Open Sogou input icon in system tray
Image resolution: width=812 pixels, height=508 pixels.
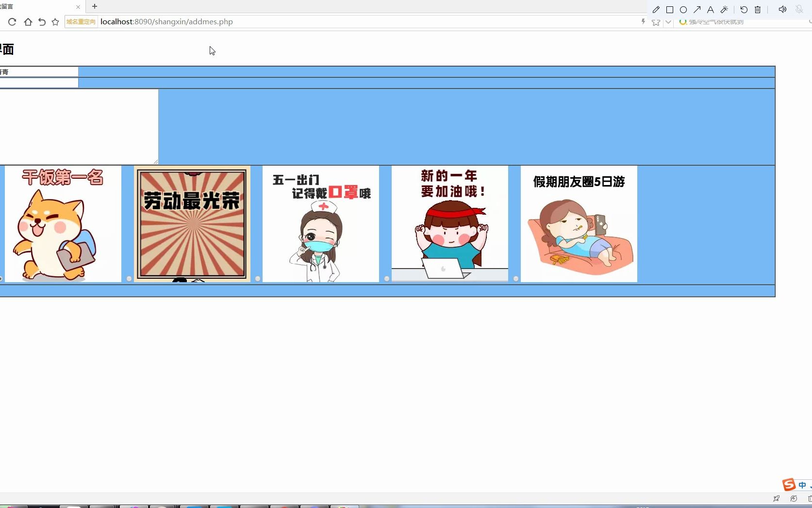coord(790,484)
